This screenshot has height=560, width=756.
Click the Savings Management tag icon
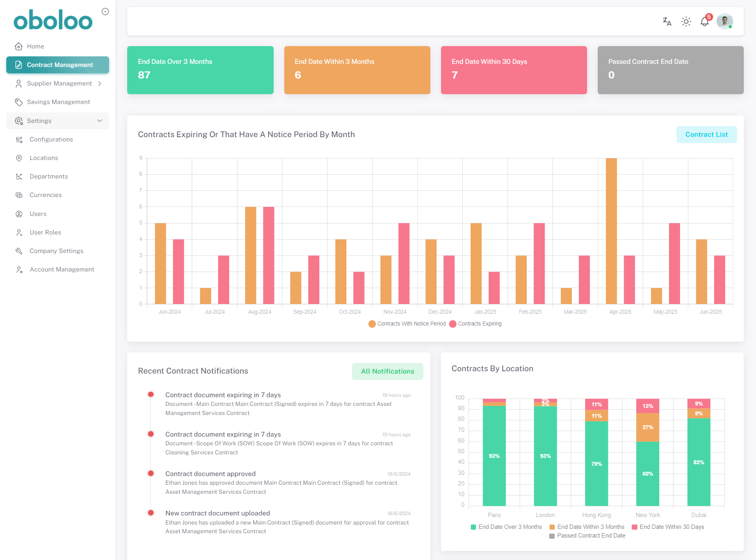pyautogui.click(x=19, y=102)
